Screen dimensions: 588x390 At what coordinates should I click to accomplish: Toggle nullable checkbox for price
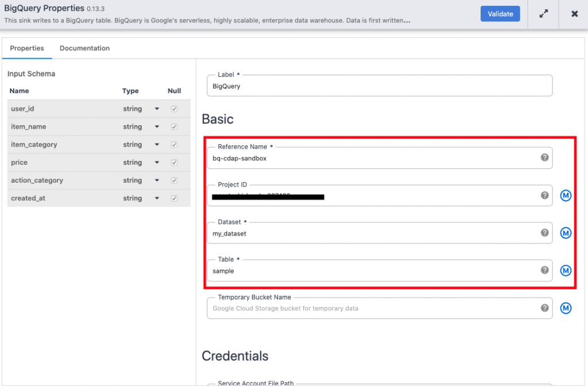click(174, 163)
